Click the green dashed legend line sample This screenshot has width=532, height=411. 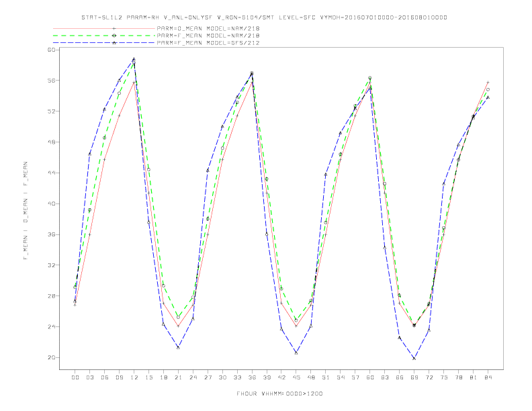click(x=104, y=36)
